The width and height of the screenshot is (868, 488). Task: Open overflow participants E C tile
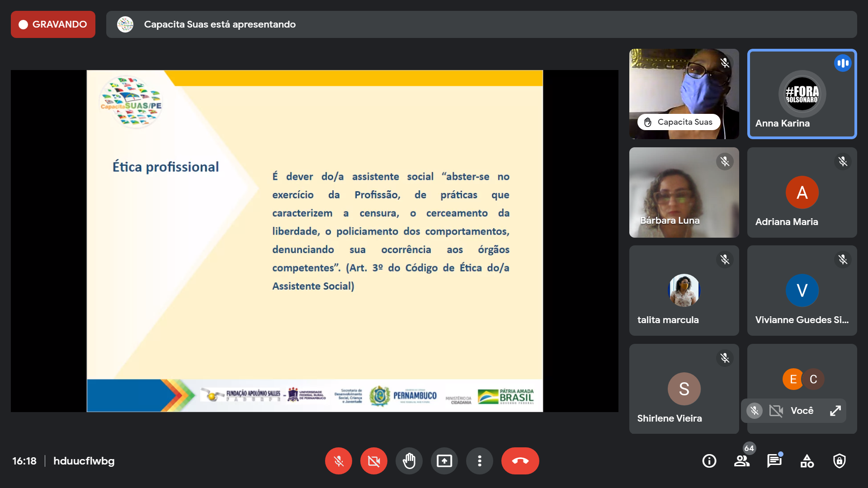[803, 379]
